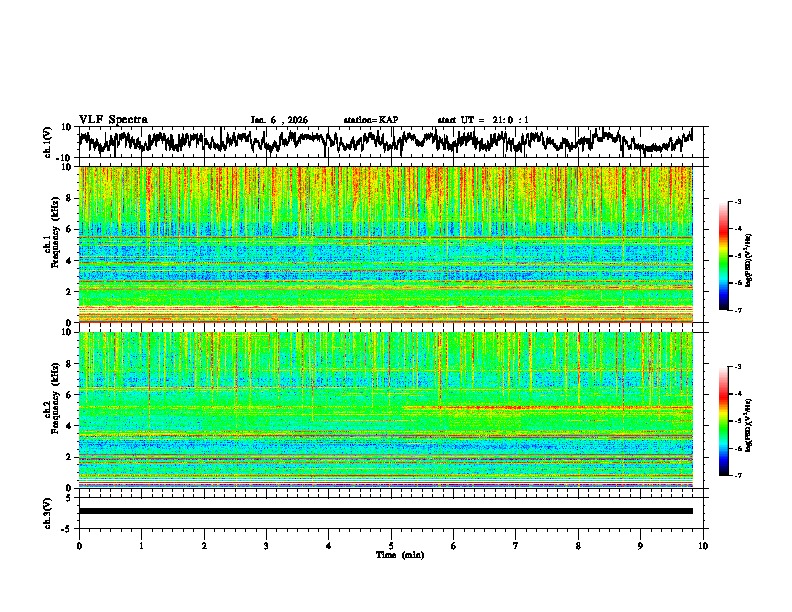Viewport: 792px width, 612px height.
Task: Click the ch.2 colorbar log(PSD) label
Action: (x=749, y=425)
